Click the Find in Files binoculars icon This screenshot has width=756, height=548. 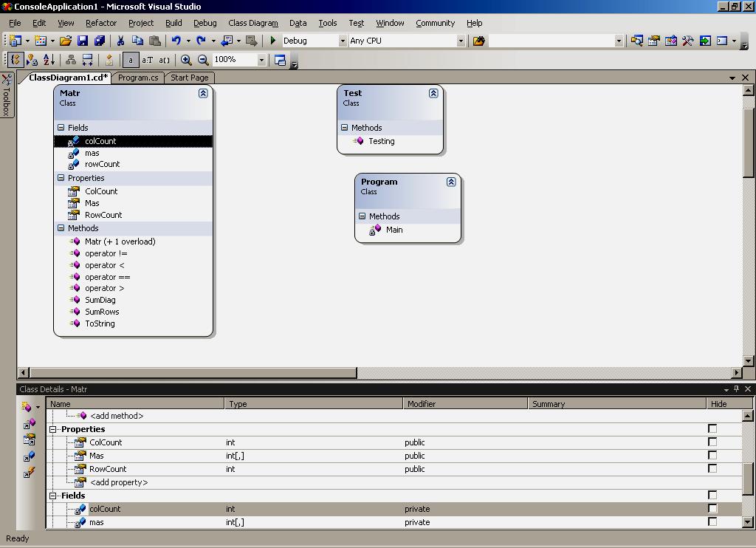pyautogui.click(x=478, y=41)
